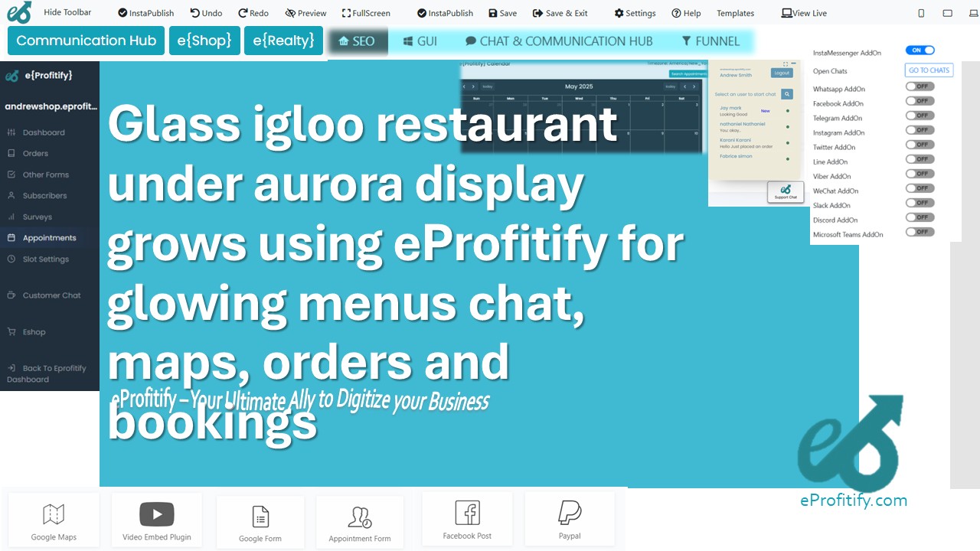Image resolution: width=980 pixels, height=551 pixels.
Task: Enable the Microsoft Teams AddOn toggle
Action: click(920, 232)
